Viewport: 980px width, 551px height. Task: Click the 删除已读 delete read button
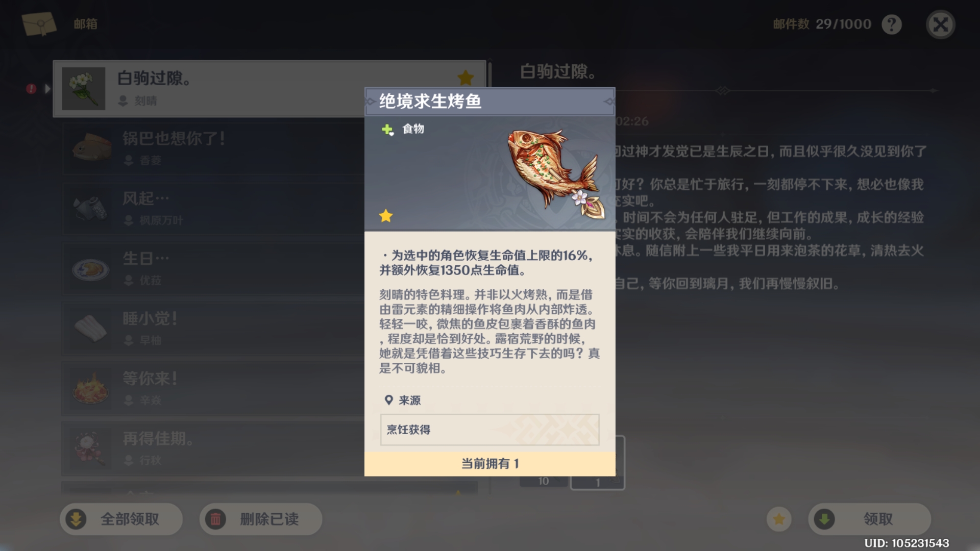click(x=261, y=519)
